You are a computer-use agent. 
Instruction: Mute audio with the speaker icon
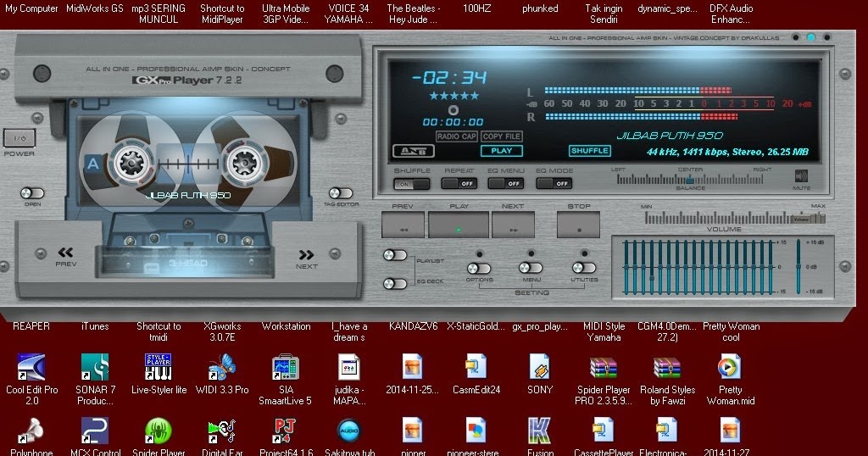tap(801, 176)
